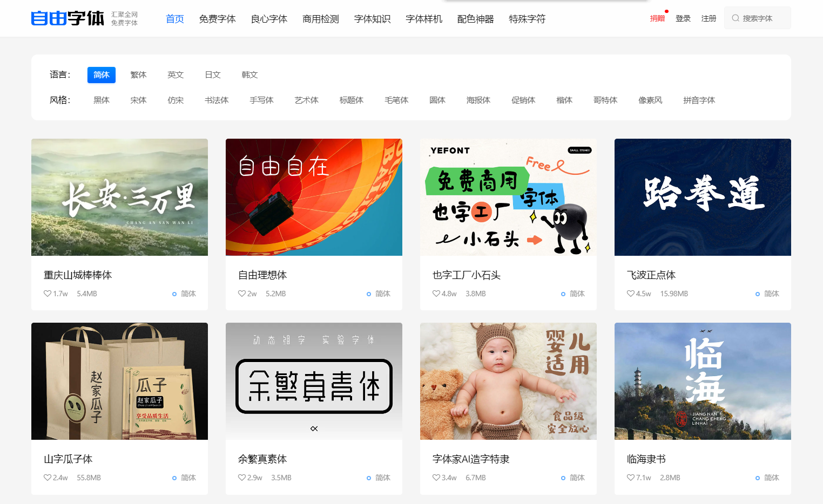823x504 pixels.
Task: Select the 繁体 language filter
Action: [138, 75]
